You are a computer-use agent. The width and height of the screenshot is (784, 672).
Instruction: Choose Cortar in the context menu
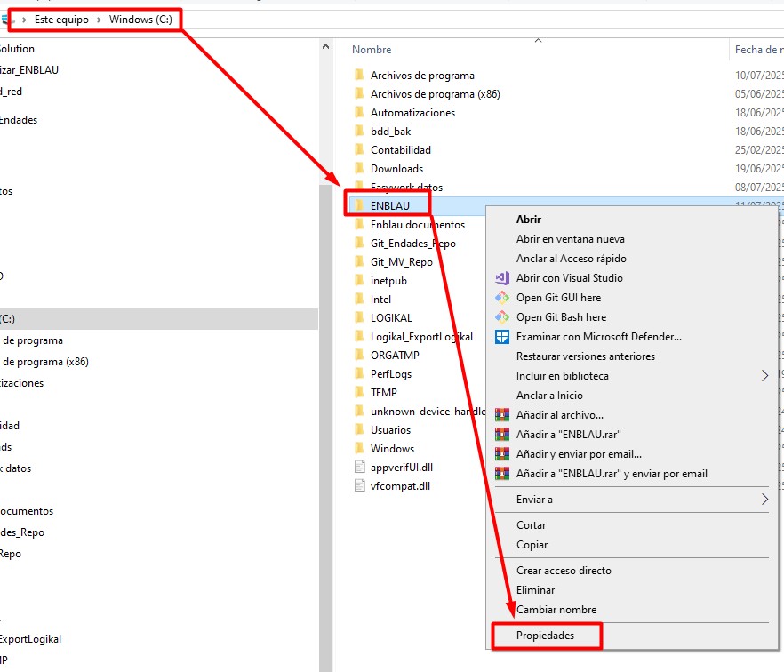[x=531, y=525]
